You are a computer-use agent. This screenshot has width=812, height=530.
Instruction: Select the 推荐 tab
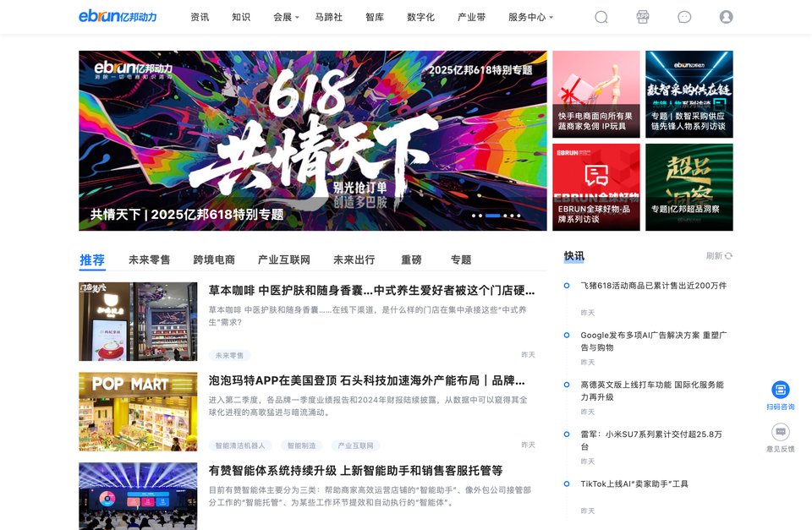click(92, 260)
